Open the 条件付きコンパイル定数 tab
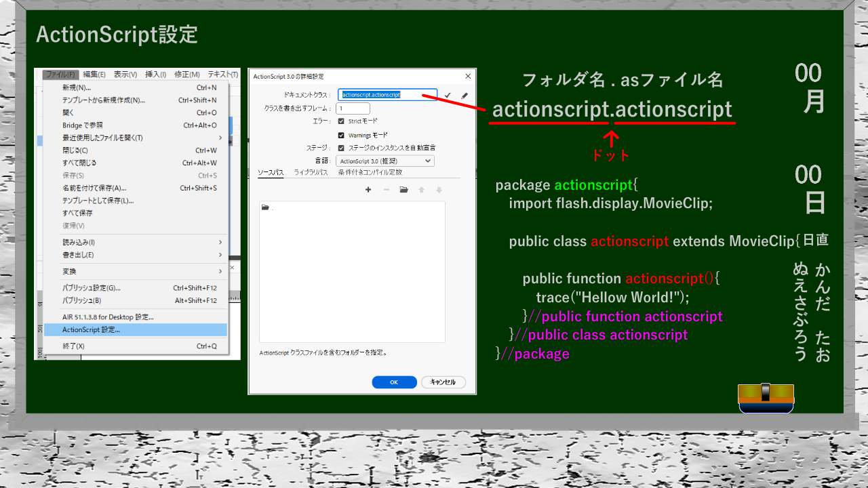The image size is (868, 488). (370, 173)
